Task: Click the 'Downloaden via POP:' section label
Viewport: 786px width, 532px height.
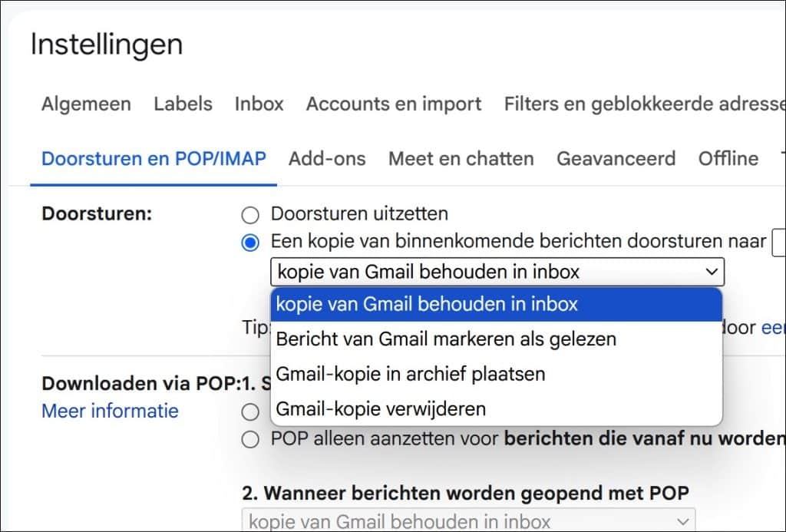Action: [x=142, y=384]
